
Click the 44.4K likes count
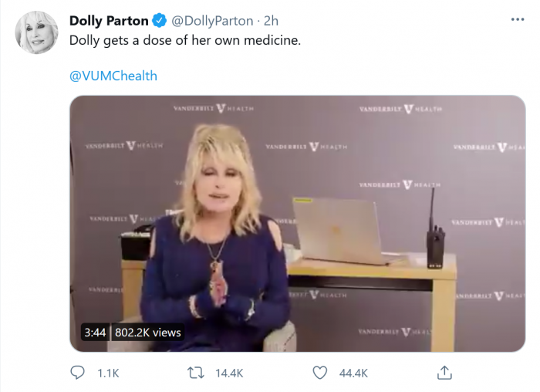[353, 373]
